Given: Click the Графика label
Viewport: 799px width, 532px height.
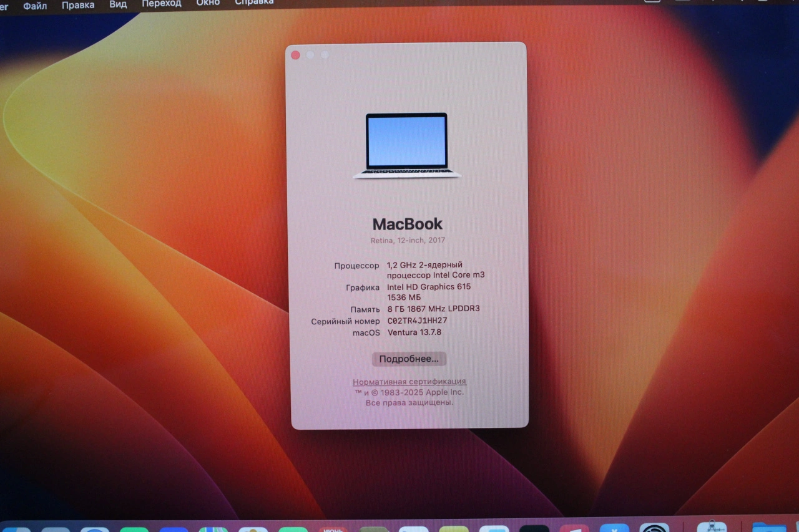Looking at the screenshot, I should [x=363, y=288].
